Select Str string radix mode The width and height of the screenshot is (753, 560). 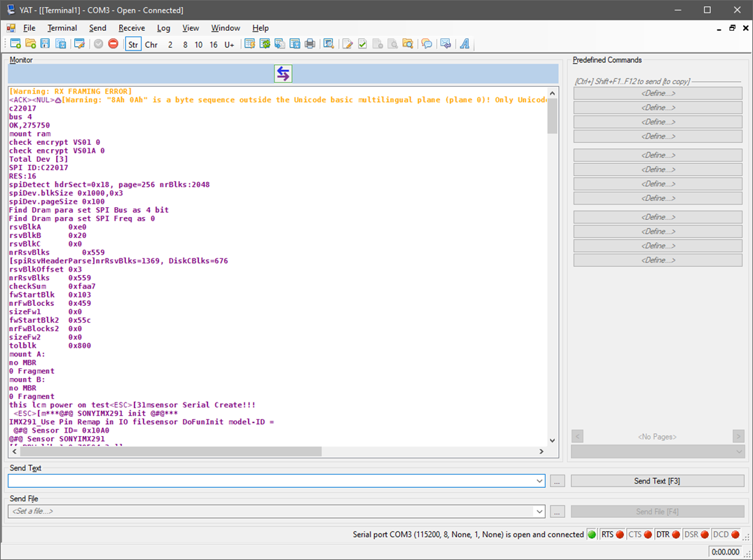(133, 45)
